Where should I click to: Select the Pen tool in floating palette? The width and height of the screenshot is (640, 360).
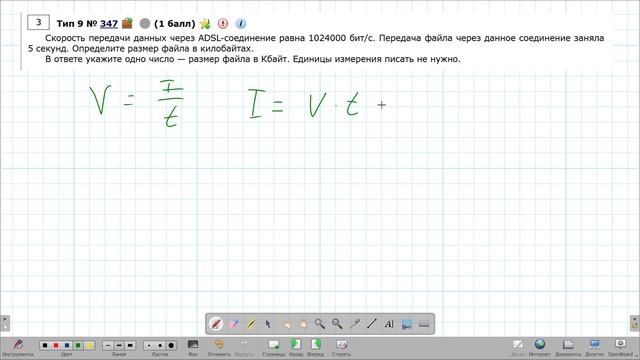pos(216,324)
